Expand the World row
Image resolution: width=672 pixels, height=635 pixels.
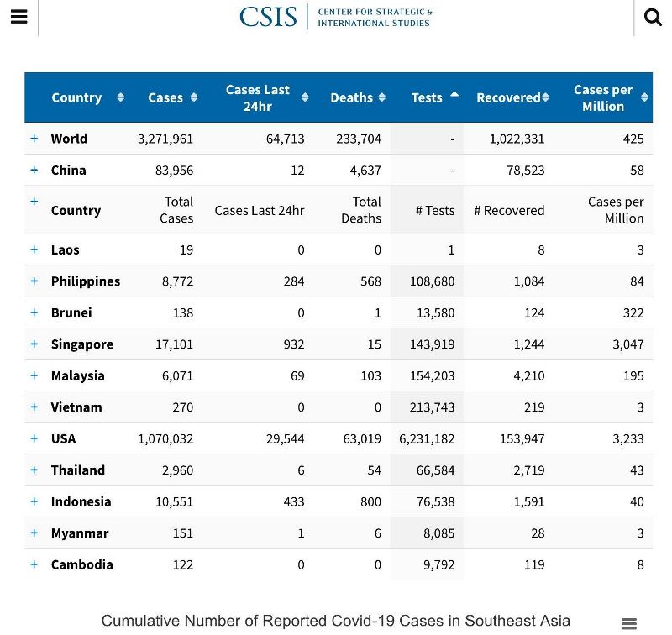pos(34,139)
